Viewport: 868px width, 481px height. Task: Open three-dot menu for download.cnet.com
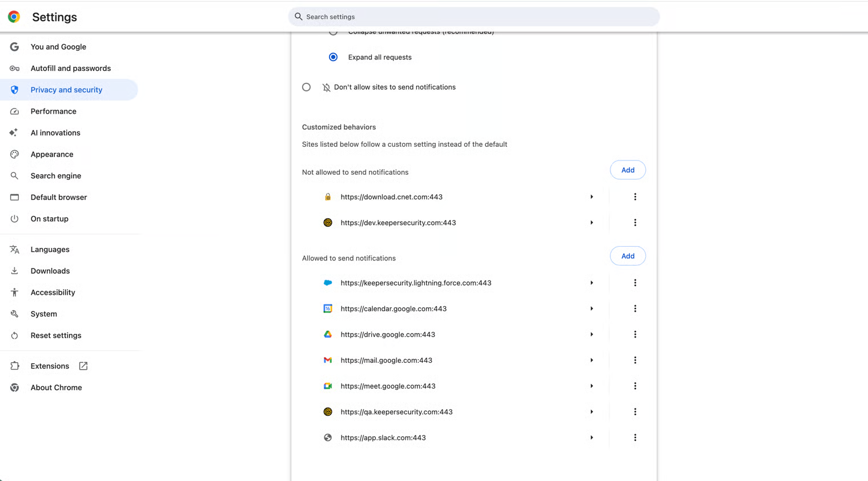pyautogui.click(x=634, y=197)
